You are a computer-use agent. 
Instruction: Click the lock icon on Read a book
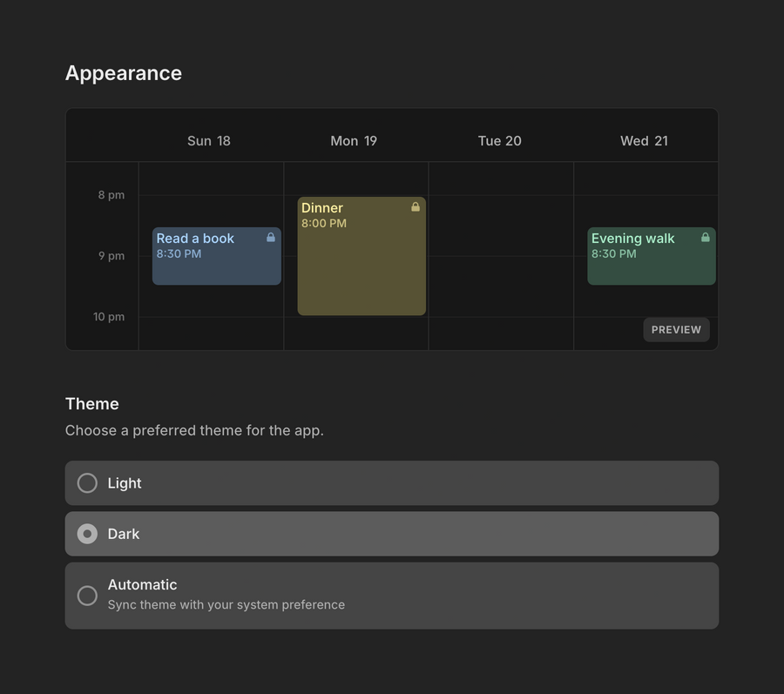[271, 237]
